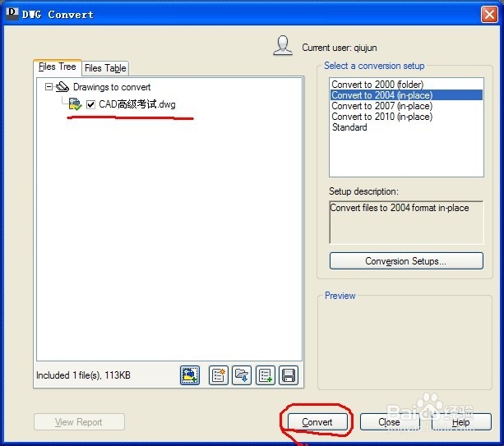
Task: Click the New List icon with orange star
Action: (x=219, y=375)
